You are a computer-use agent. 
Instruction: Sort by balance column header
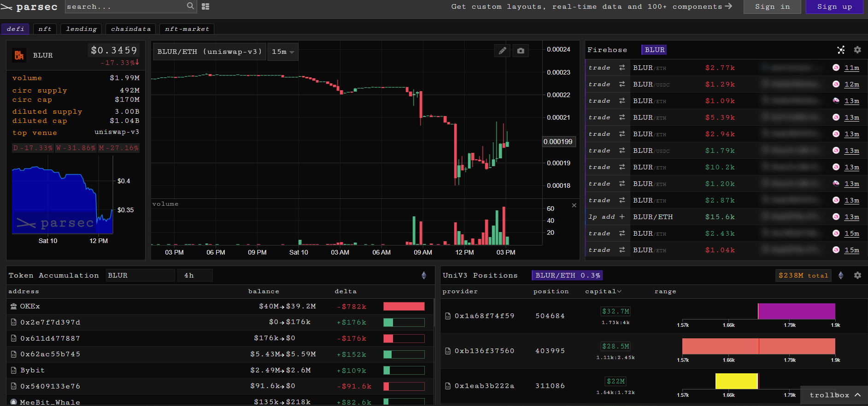tap(264, 291)
